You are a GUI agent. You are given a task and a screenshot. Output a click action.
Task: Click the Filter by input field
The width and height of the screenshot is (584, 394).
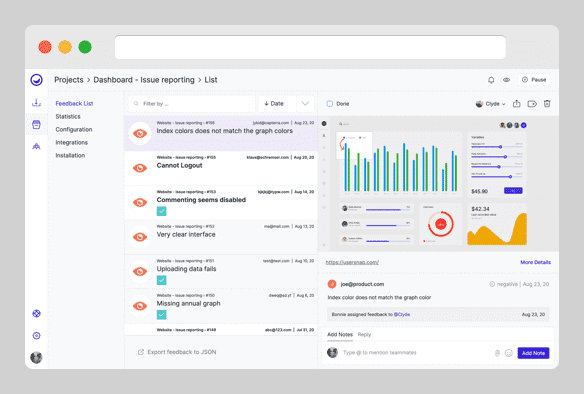(192, 104)
